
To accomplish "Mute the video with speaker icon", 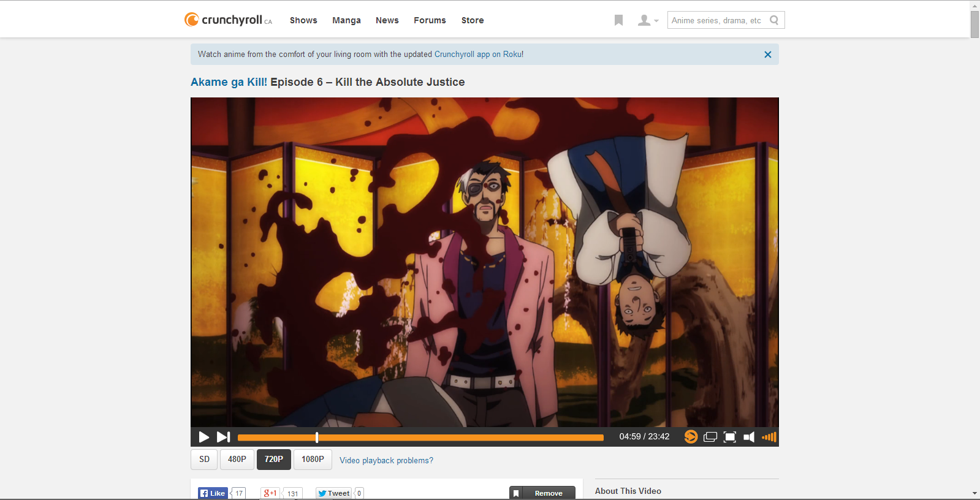I will click(749, 437).
